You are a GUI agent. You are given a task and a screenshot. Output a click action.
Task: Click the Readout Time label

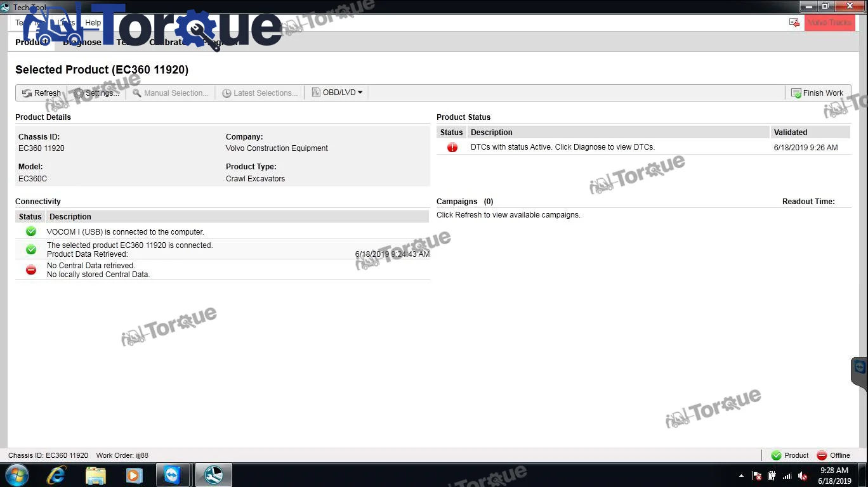click(x=808, y=202)
